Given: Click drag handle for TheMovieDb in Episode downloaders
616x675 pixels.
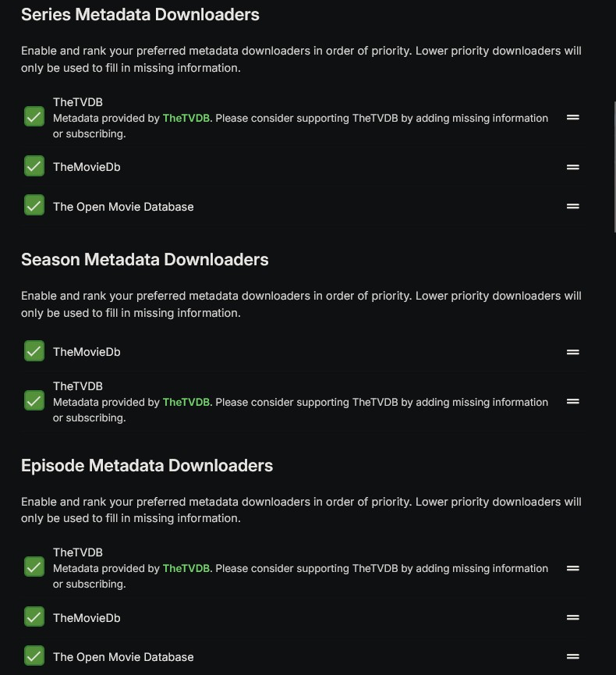Looking at the screenshot, I should (x=573, y=618).
